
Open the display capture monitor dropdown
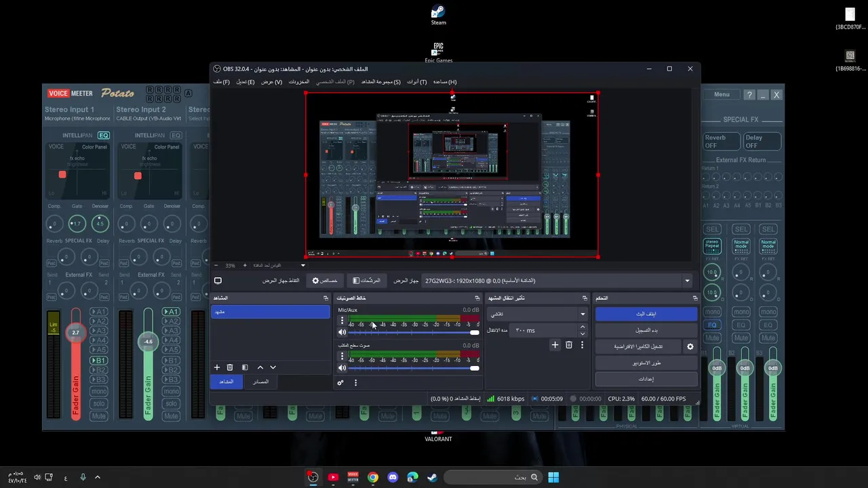coord(557,281)
